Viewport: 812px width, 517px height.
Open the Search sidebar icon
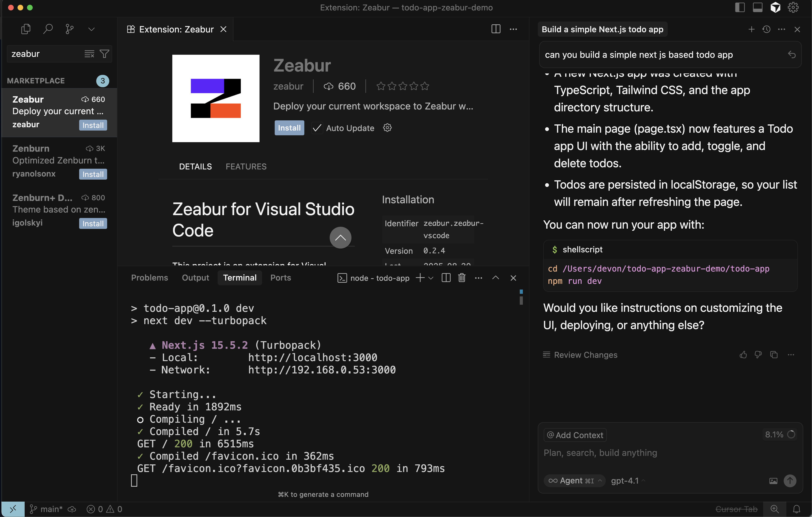[48, 29]
